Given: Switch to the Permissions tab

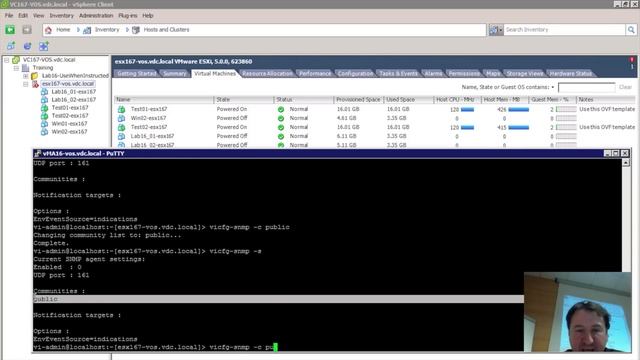Looking at the screenshot, I should click(464, 73).
